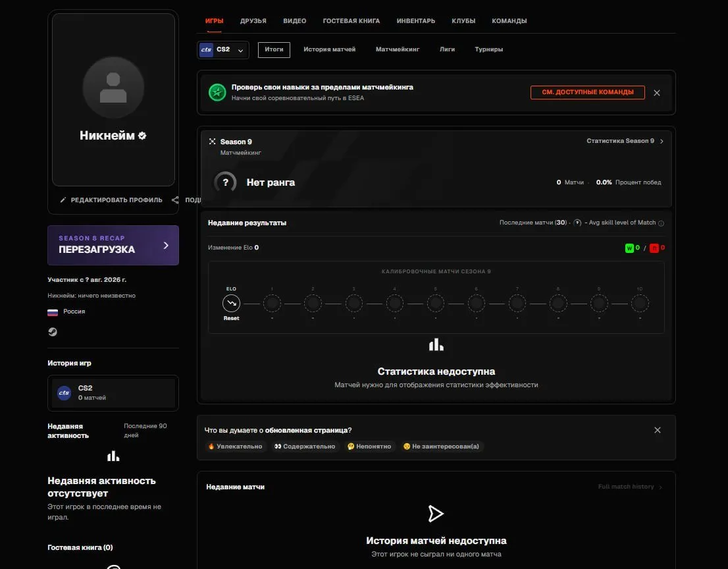Click the Russia flag icon
The width and height of the screenshot is (728, 569).
point(53,312)
